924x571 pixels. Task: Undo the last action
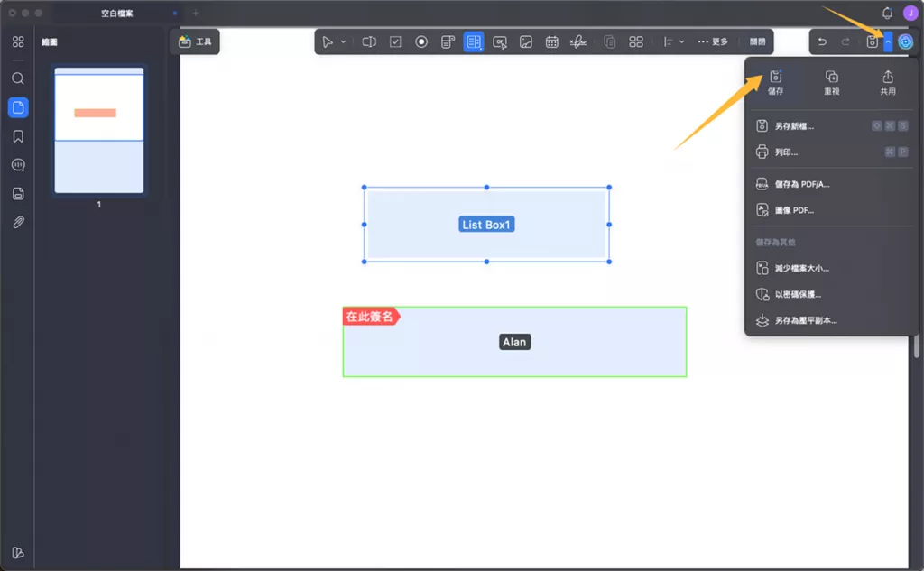tap(822, 41)
